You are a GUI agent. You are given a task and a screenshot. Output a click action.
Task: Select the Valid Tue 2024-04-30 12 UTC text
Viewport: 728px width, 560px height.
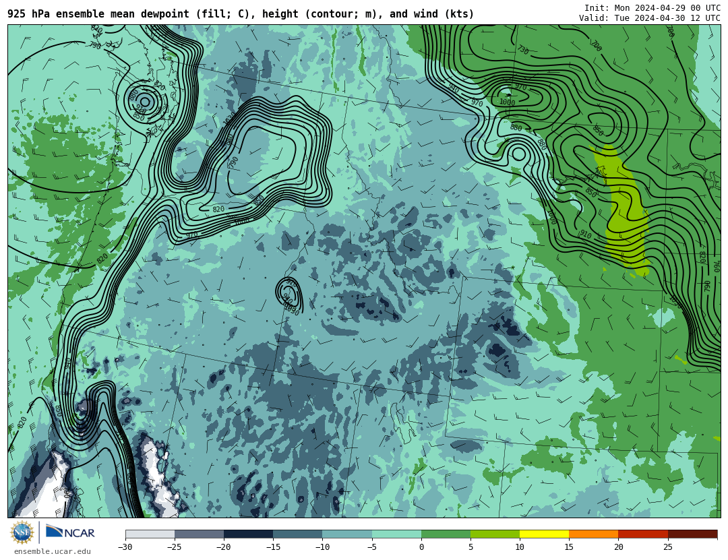pyautogui.click(x=650, y=18)
